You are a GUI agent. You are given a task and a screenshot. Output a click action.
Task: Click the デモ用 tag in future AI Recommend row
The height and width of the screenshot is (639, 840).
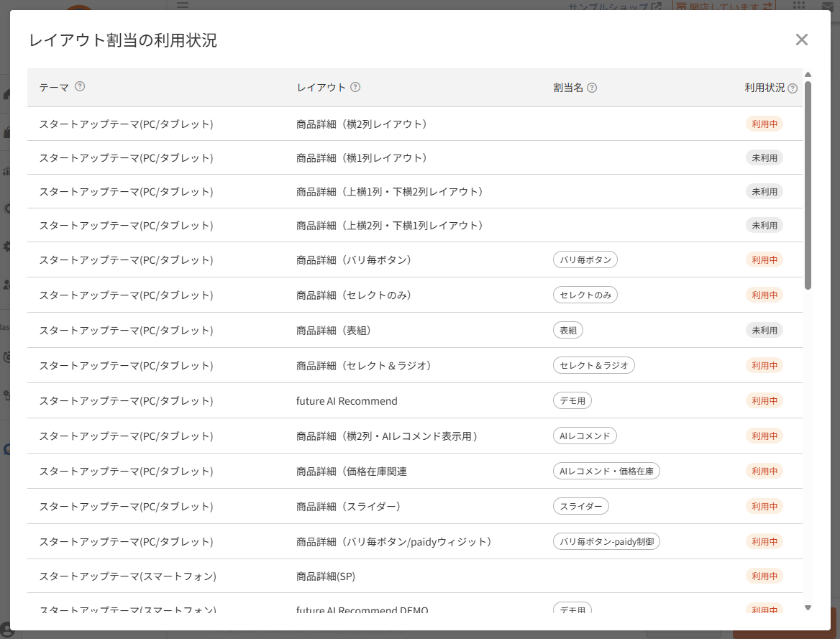[x=572, y=400]
